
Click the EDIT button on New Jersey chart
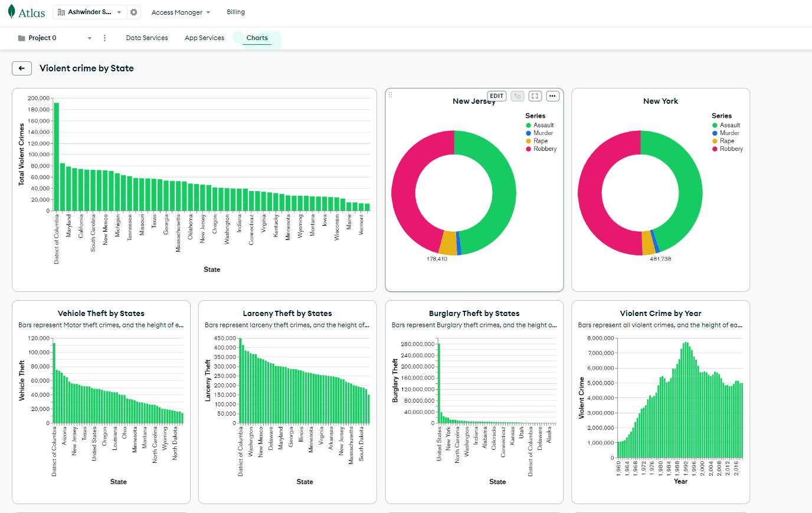[x=496, y=96]
